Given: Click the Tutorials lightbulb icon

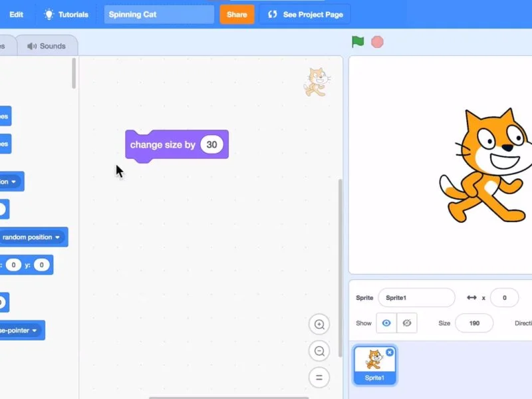Looking at the screenshot, I should pos(49,14).
